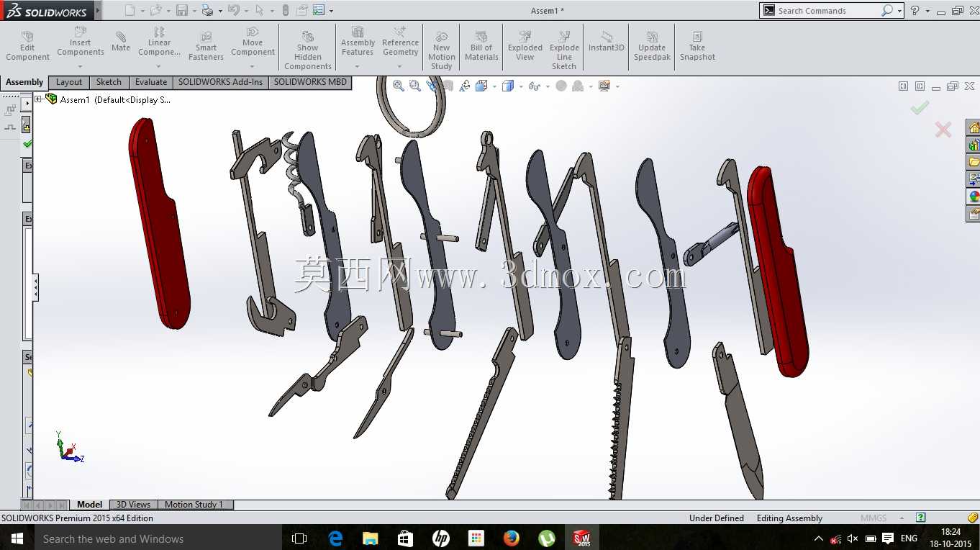Click Zoom to Fit in view toolbar
The height and width of the screenshot is (550, 980).
tap(399, 86)
